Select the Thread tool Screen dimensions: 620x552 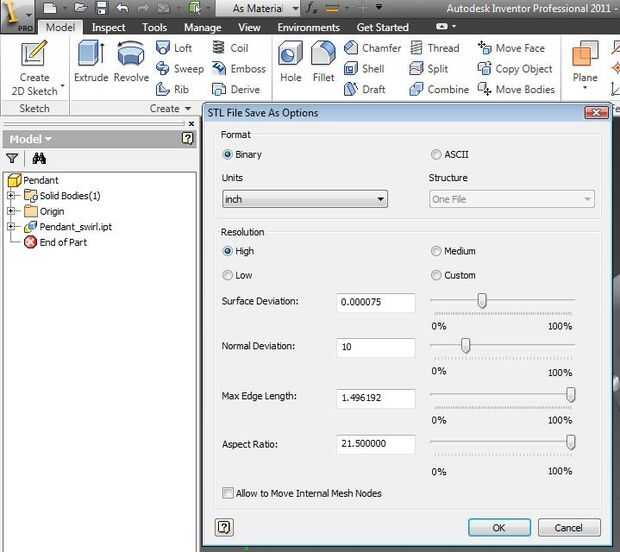tap(435, 48)
